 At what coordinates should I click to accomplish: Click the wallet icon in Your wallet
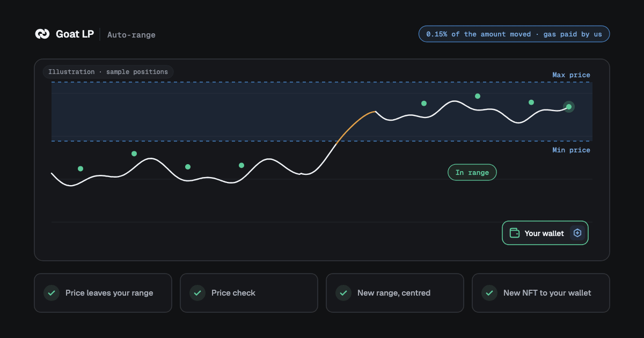coord(514,233)
